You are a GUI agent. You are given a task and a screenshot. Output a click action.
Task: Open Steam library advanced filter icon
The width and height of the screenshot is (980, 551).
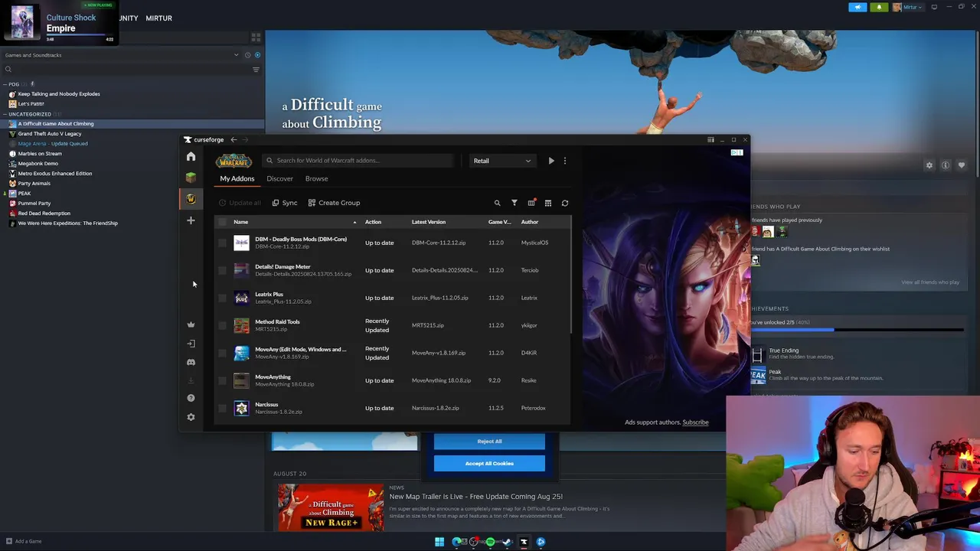pyautogui.click(x=256, y=70)
